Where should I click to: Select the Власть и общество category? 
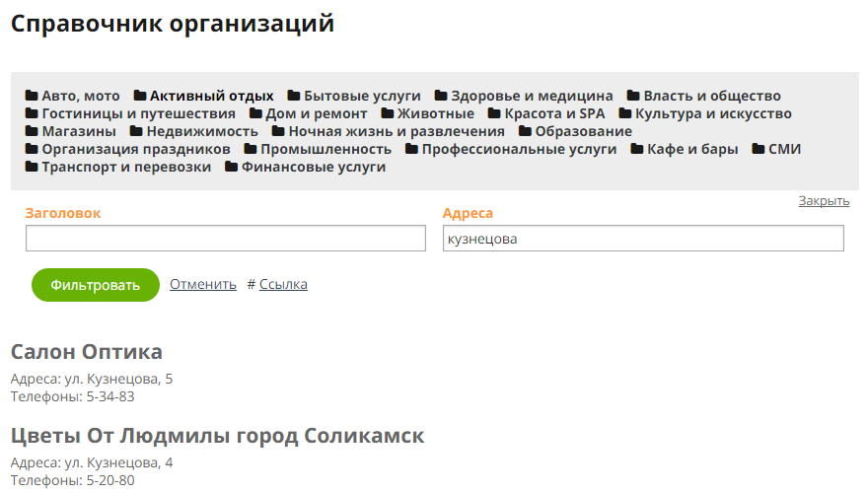point(711,97)
